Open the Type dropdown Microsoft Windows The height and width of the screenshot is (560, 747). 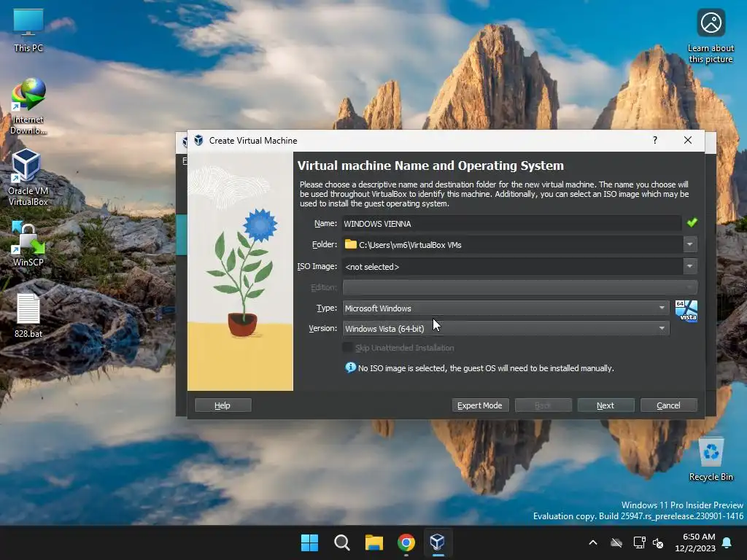click(x=506, y=308)
